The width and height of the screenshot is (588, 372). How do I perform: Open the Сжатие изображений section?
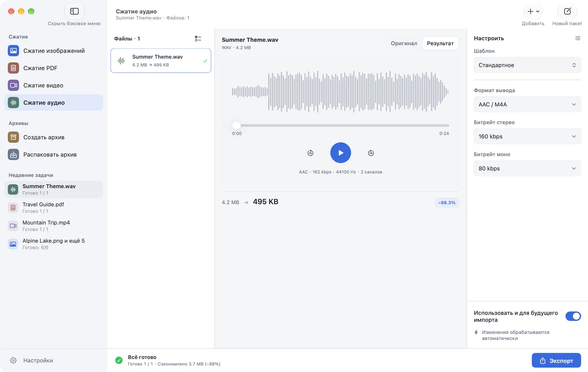pos(54,51)
